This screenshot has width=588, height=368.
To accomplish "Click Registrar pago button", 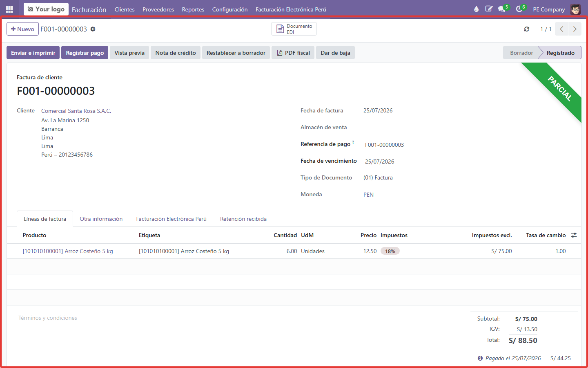I will (x=85, y=53).
